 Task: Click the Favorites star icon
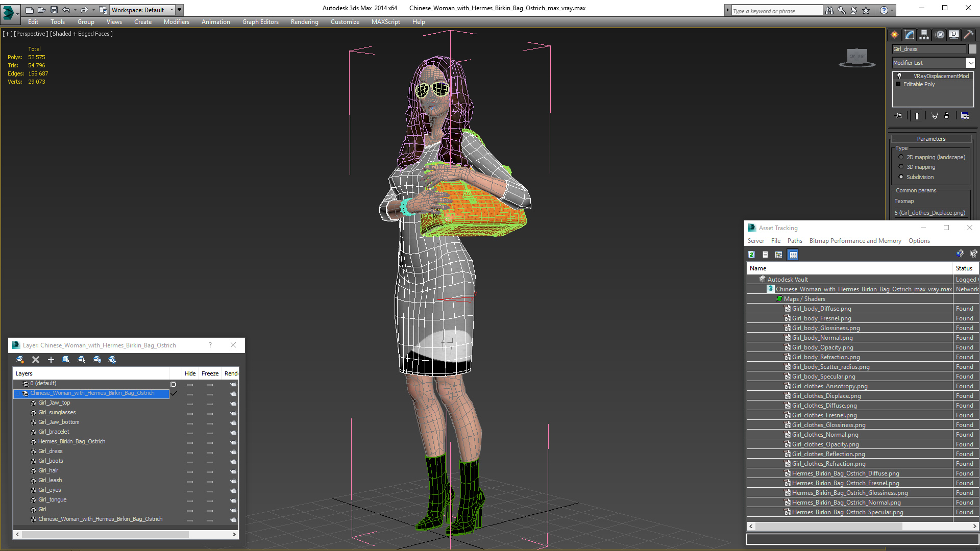pyautogui.click(x=866, y=10)
